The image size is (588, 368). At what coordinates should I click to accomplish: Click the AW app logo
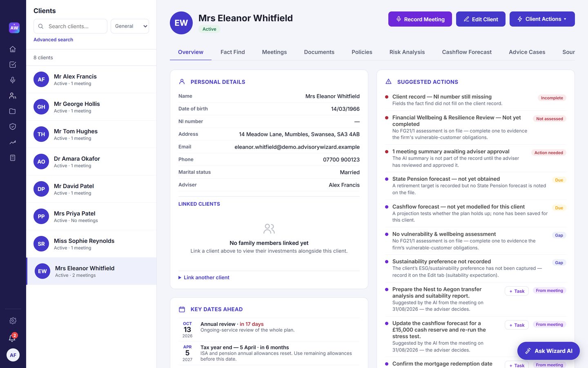pos(14,28)
